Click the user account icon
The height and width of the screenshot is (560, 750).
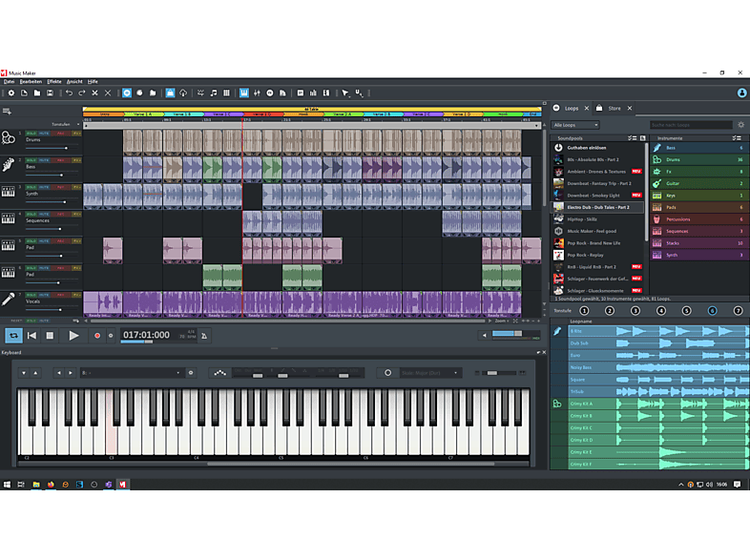(741, 93)
